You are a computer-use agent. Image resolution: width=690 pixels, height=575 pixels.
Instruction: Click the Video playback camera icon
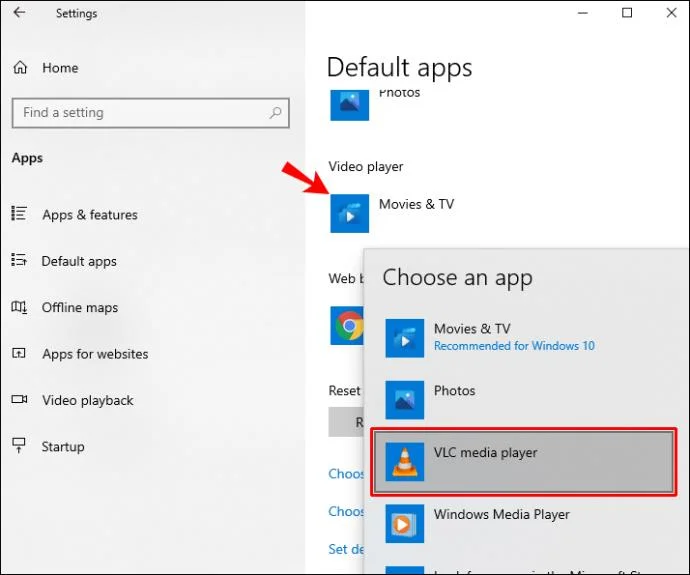click(x=19, y=399)
